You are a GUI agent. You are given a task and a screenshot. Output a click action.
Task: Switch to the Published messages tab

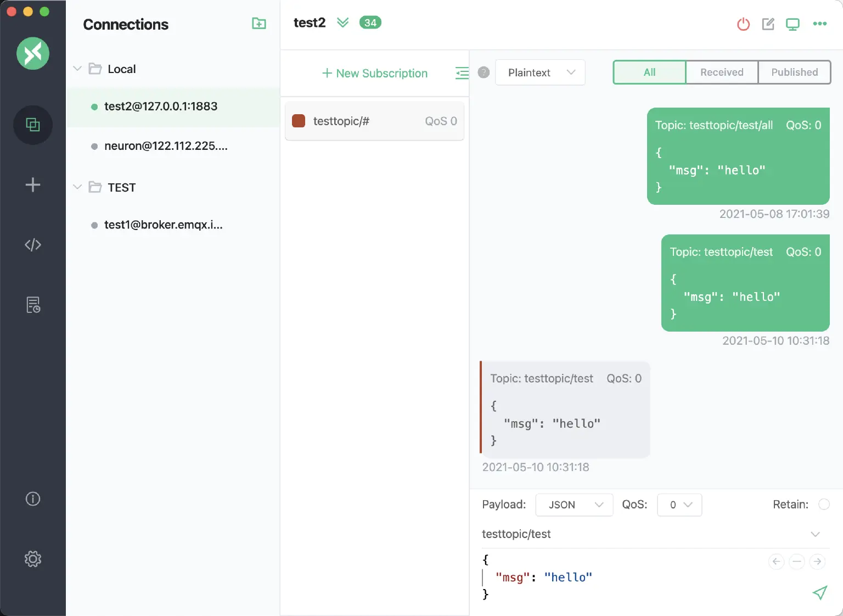tap(794, 72)
